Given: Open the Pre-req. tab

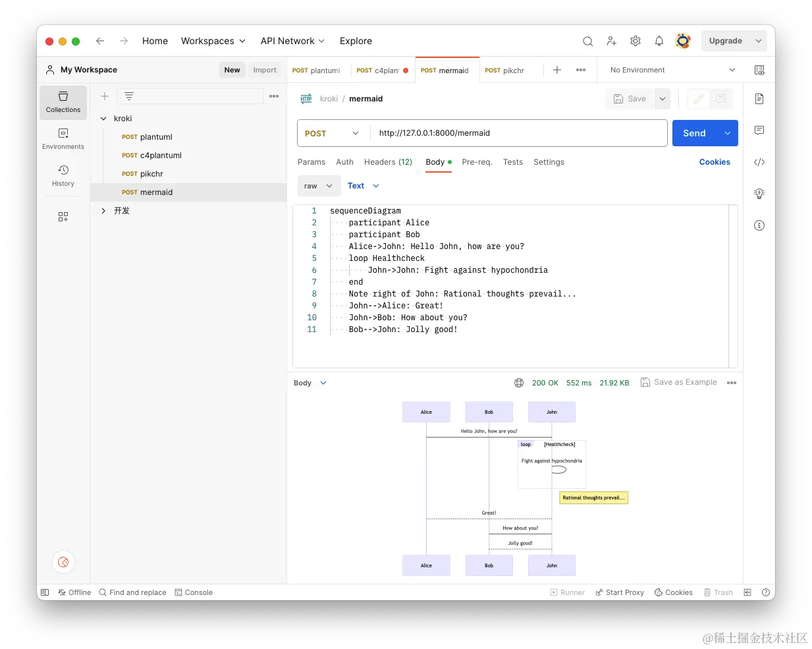Looking at the screenshot, I should click(x=477, y=162).
